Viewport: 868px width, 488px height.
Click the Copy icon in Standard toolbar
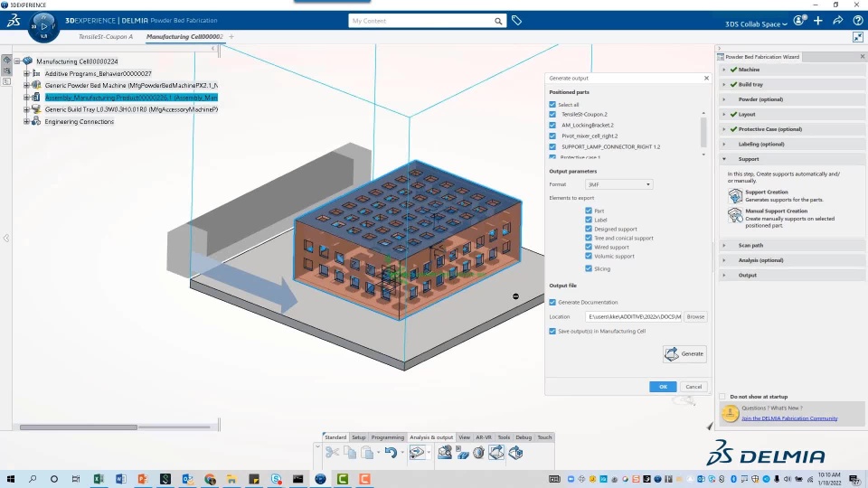(350, 453)
